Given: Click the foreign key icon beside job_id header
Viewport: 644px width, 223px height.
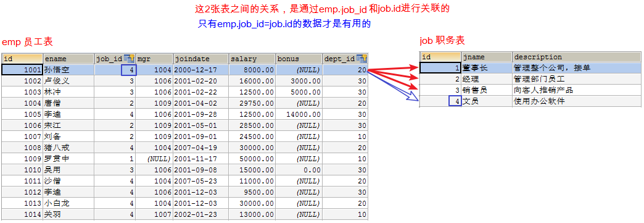Looking at the screenshot, I should click(x=130, y=59).
